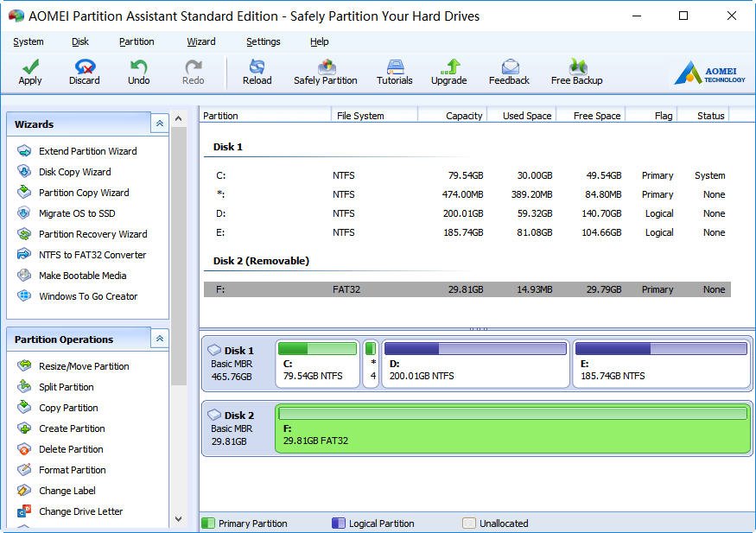Click the Logical Partition legend swatch

pos(339,523)
